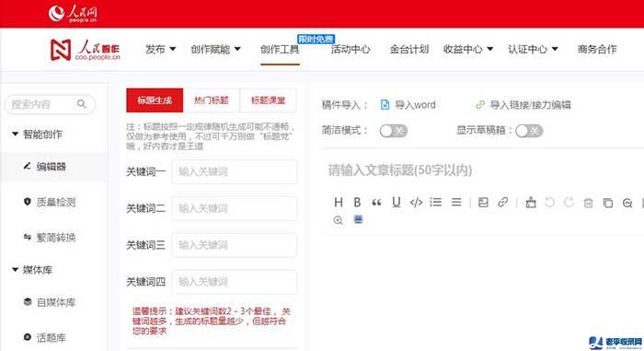The image size is (644, 351).
Task: Click the search magnifier in the sidebar
Action: coord(82,104)
